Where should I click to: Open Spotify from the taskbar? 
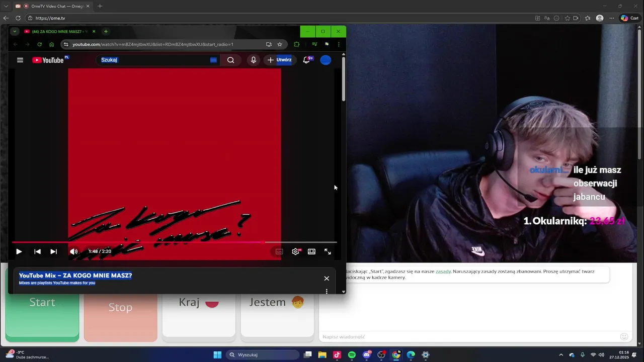coord(352,355)
